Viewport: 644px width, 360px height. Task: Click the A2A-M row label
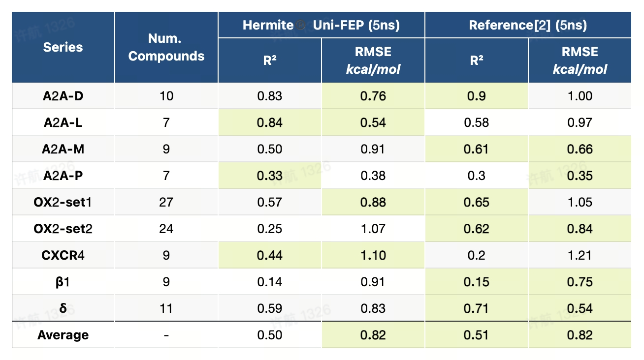point(63,149)
